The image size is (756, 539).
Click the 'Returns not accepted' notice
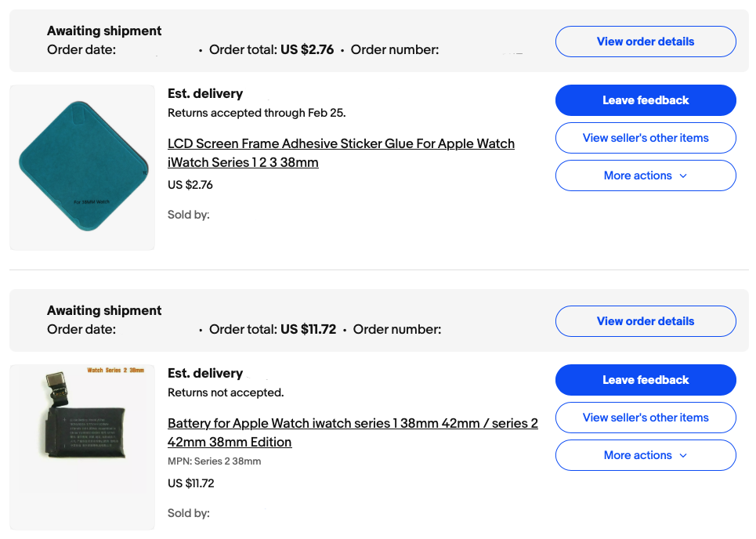tap(226, 392)
